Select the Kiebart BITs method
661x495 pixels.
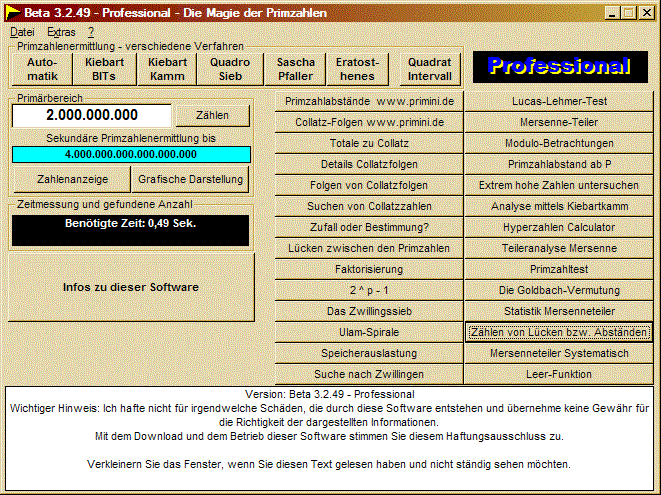(x=105, y=69)
